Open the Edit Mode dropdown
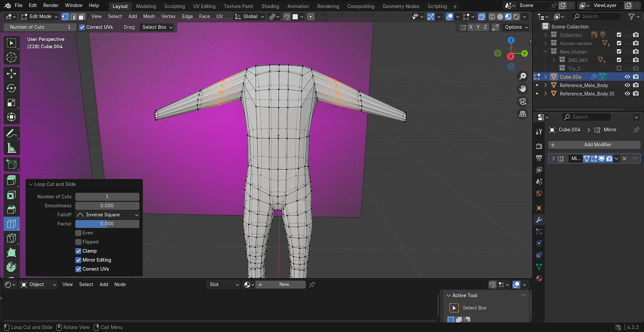 pos(39,16)
